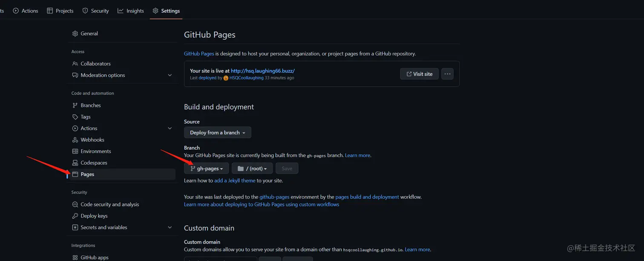644x261 pixels.
Task: Open the Insights tab
Action: coord(131,11)
